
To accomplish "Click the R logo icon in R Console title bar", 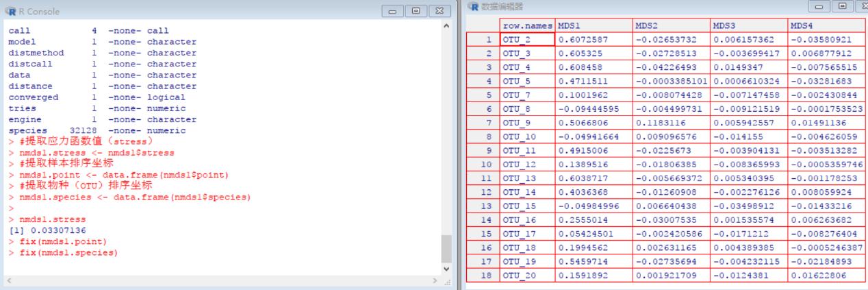I will point(10,11).
